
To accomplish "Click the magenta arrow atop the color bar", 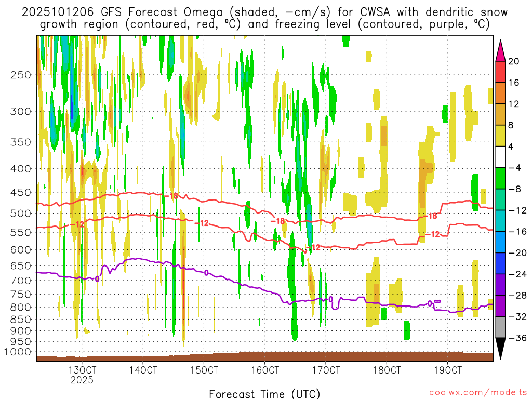I will 500,51.
